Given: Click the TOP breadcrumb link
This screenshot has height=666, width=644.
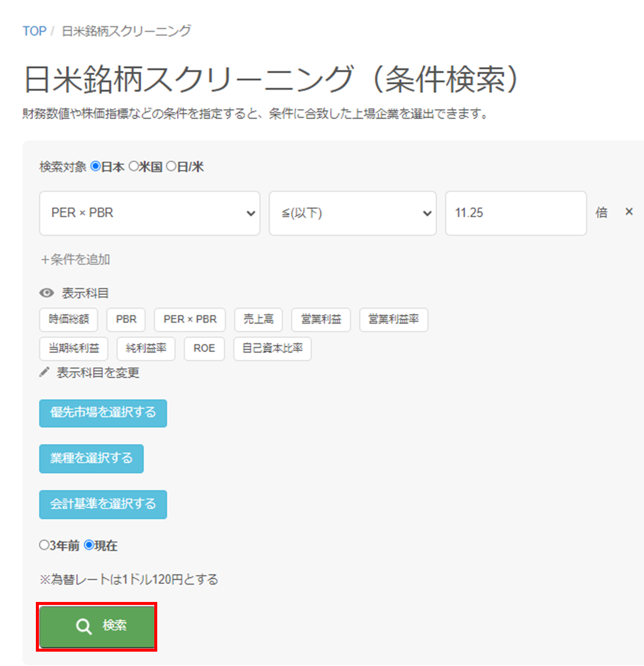Looking at the screenshot, I should (35, 31).
